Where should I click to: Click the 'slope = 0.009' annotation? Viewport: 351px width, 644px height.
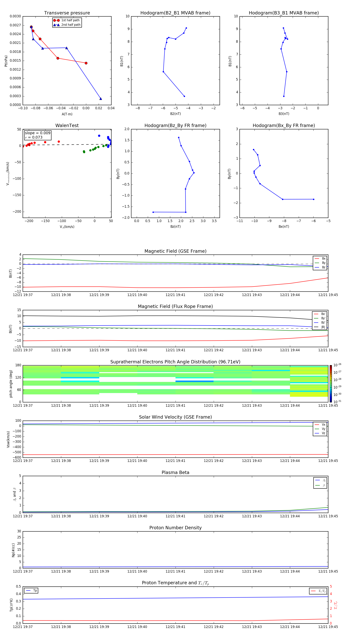[x=38, y=133]
